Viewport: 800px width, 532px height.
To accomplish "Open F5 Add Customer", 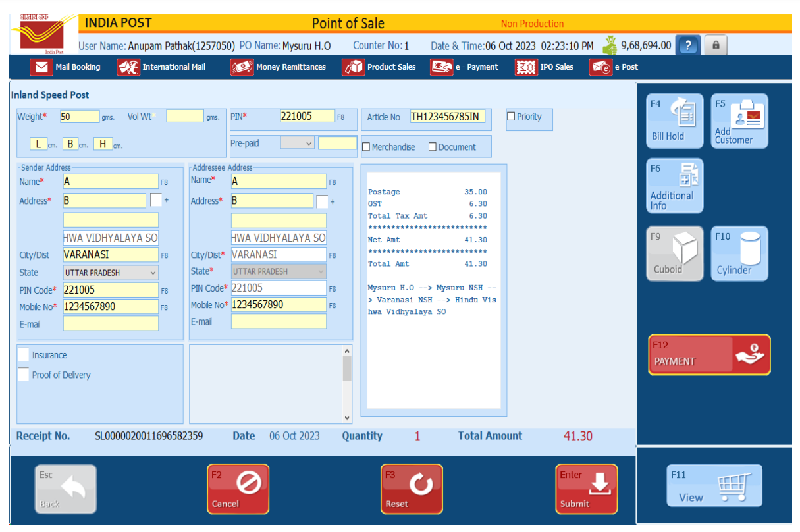I will (x=739, y=121).
